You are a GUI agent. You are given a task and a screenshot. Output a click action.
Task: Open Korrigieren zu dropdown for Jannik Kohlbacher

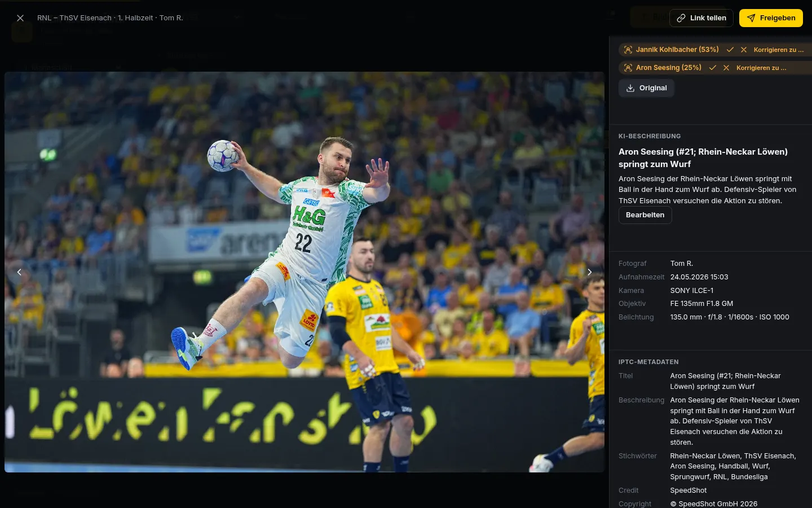click(779, 50)
